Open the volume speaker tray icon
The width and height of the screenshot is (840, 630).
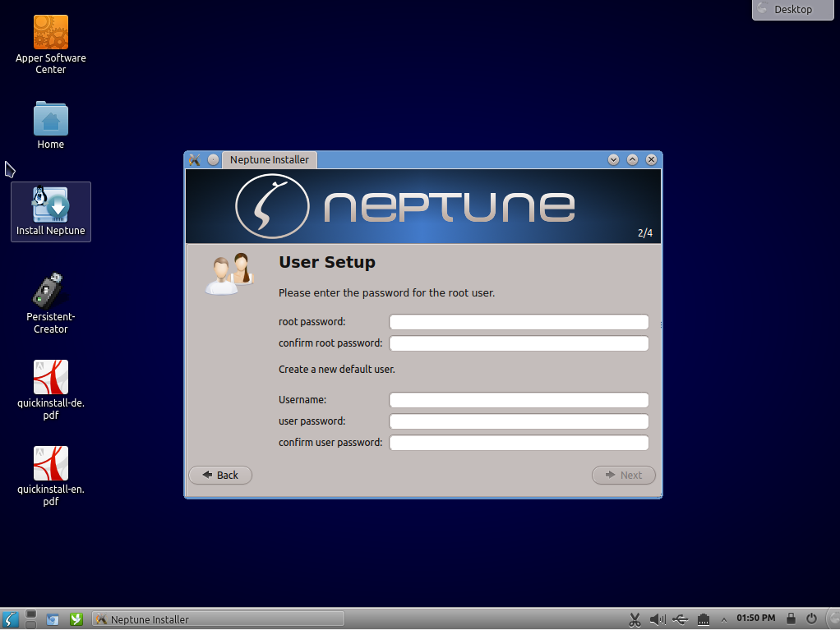(658, 620)
